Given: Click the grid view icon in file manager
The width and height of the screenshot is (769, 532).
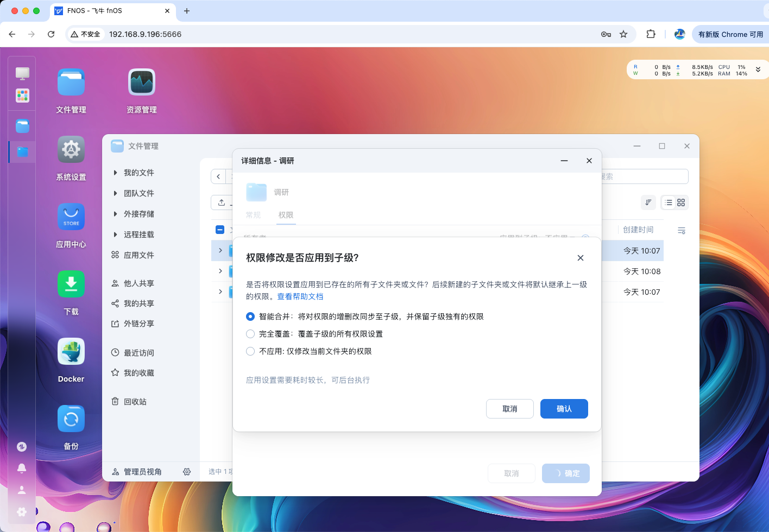Looking at the screenshot, I should point(681,202).
